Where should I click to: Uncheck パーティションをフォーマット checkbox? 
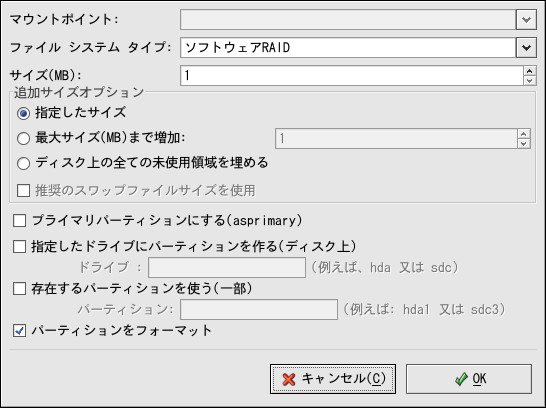pyautogui.click(x=20, y=330)
